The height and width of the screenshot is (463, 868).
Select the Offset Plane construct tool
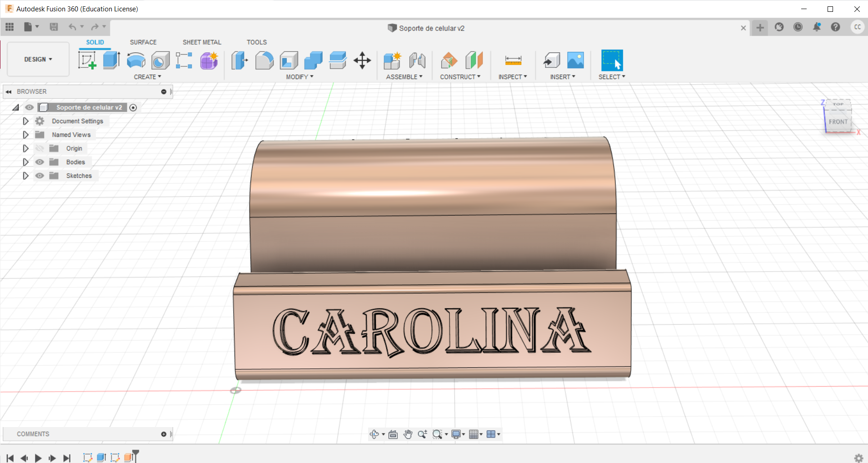pos(449,60)
